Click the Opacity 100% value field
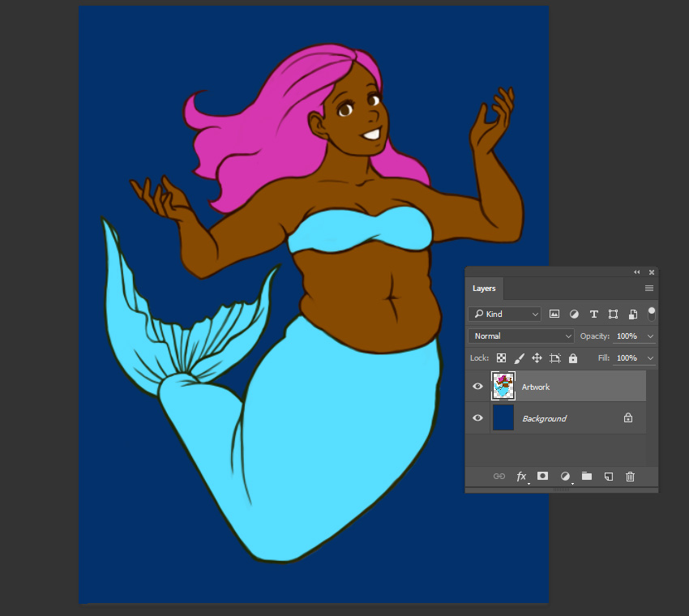This screenshot has width=689, height=616. coord(628,336)
